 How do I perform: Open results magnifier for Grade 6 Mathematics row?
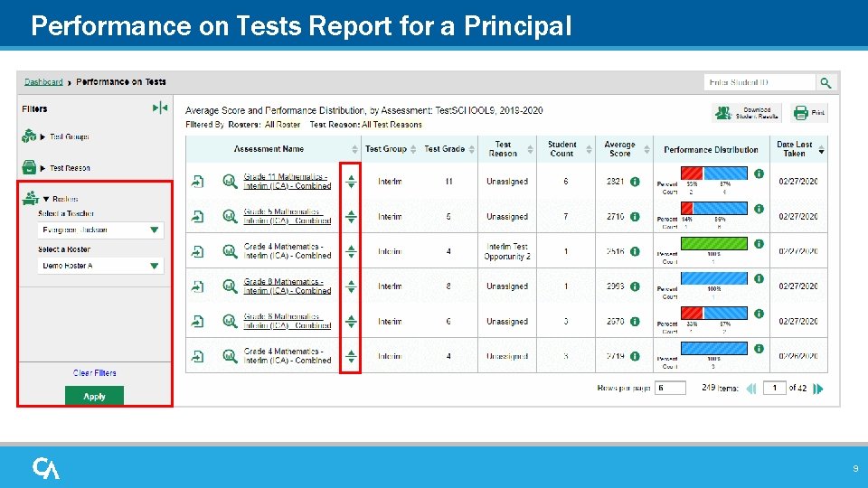tap(230, 321)
